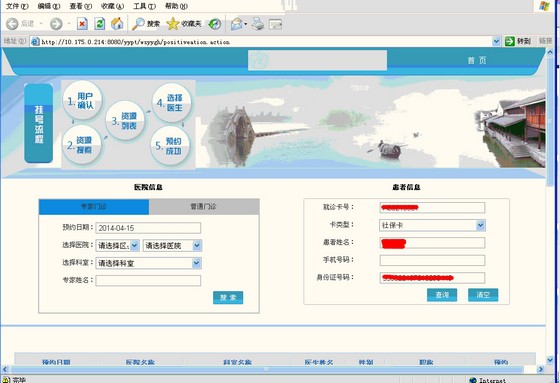This screenshot has width=560, height=383.
Task: Open Favorites star in toolbar
Action: tap(173, 24)
